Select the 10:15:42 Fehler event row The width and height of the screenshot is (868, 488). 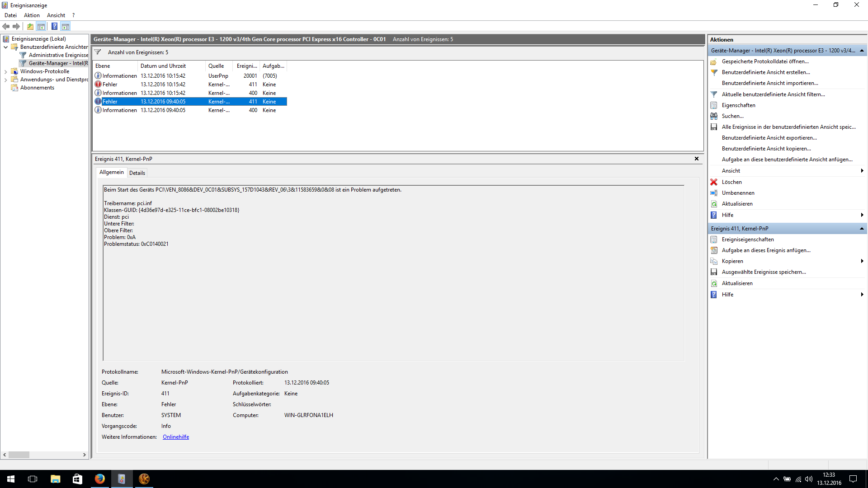pyautogui.click(x=163, y=84)
